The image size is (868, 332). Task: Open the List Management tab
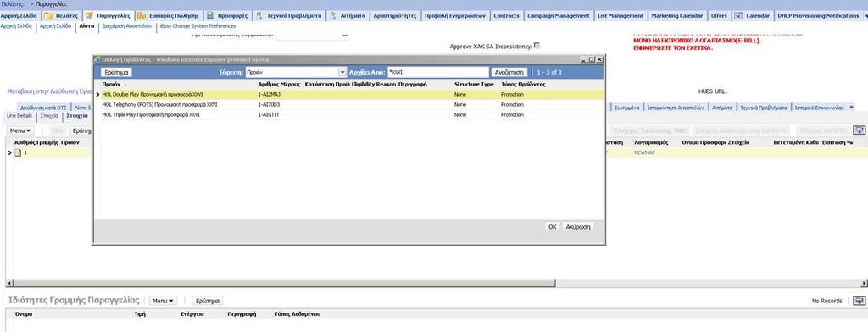pyautogui.click(x=620, y=15)
